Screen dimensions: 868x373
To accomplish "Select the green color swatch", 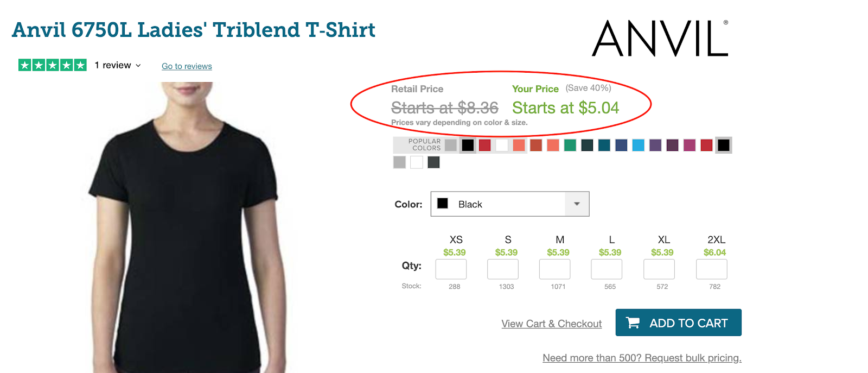I will point(570,145).
